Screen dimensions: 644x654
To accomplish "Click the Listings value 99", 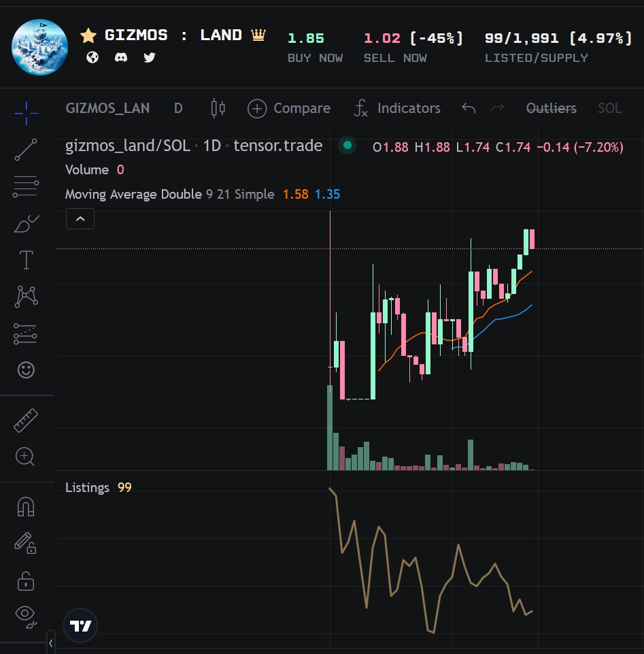I will click(124, 487).
